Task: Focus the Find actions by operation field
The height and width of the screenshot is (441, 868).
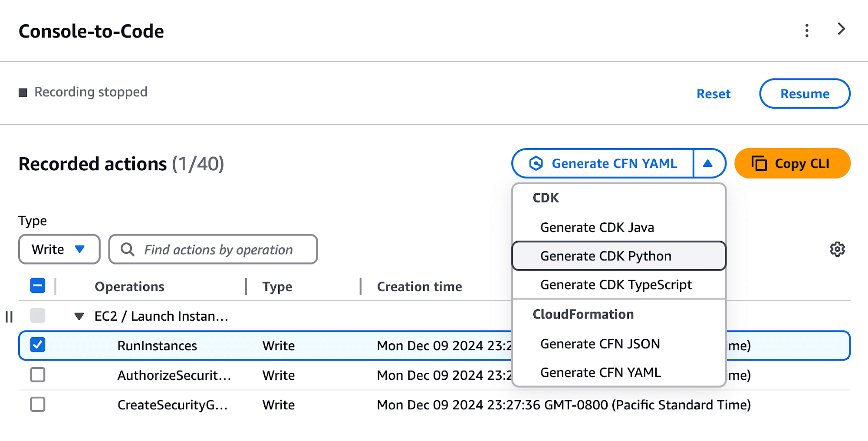Action: tap(213, 249)
